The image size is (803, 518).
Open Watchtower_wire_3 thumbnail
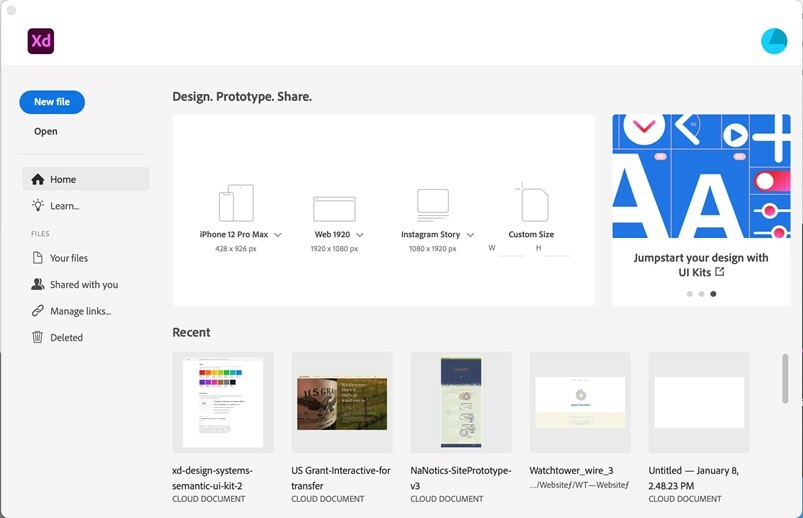(x=580, y=402)
